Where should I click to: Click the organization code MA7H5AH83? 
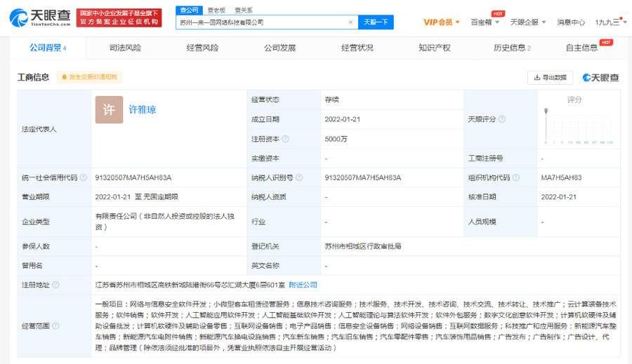coord(561,177)
